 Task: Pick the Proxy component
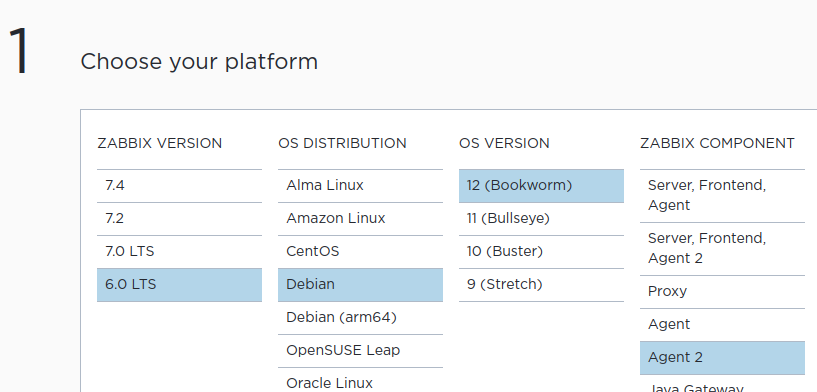(x=722, y=292)
